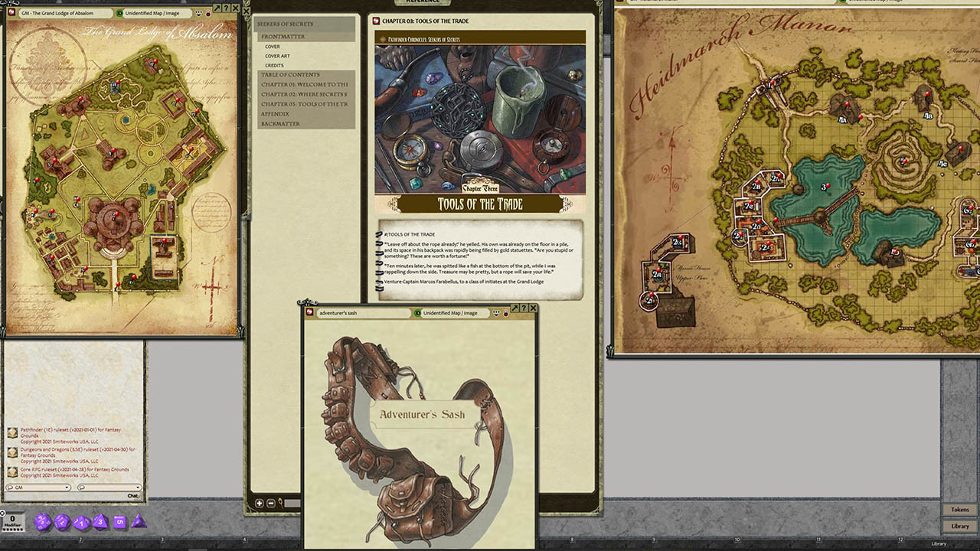Toggle the lock on Grand Lodge map
This screenshot has width=980, height=551.
207,13
